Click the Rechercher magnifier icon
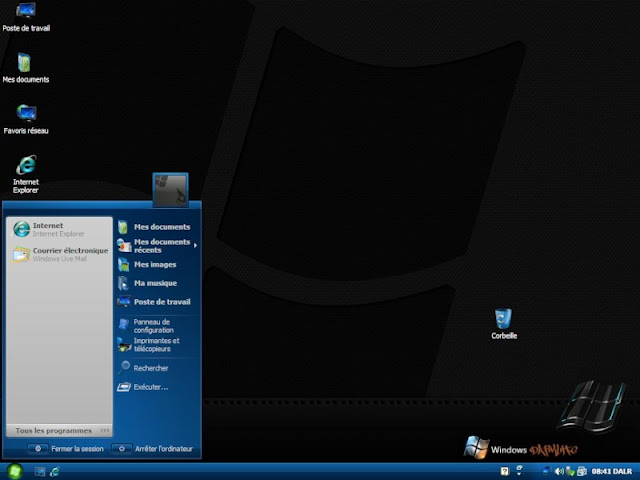Image resolution: width=640 pixels, height=480 pixels. (124, 367)
